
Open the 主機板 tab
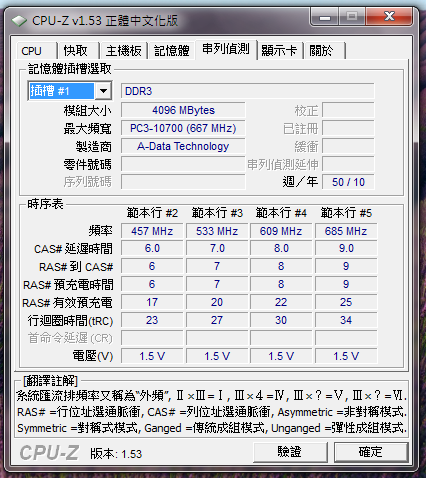123,51
